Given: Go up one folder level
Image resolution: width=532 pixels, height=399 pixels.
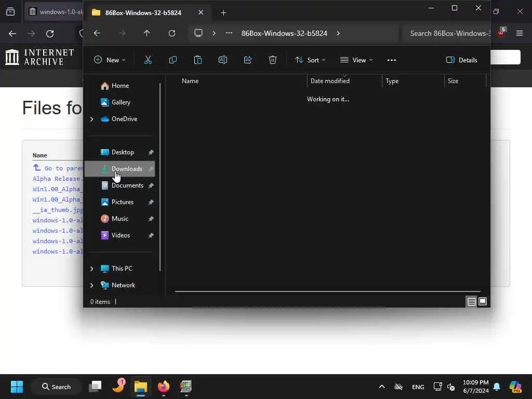Looking at the screenshot, I should [147, 33].
